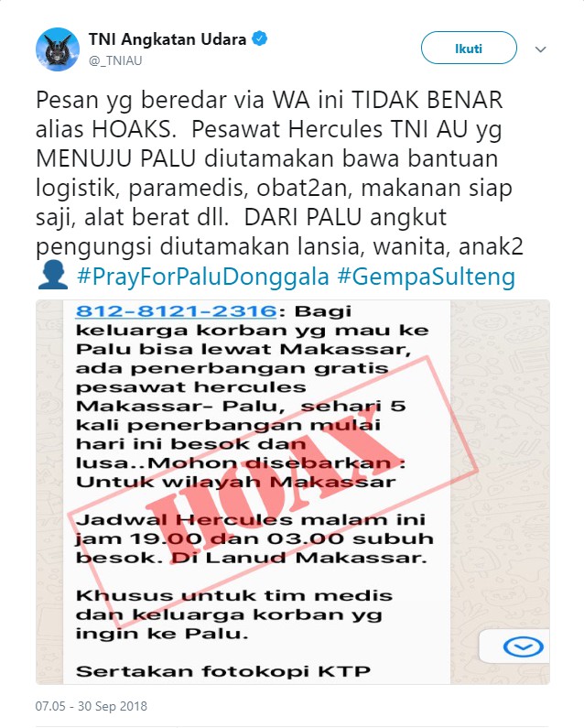Click phone number 812-8121-2316 in image
This screenshot has height=728, width=584.
coord(176,310)
